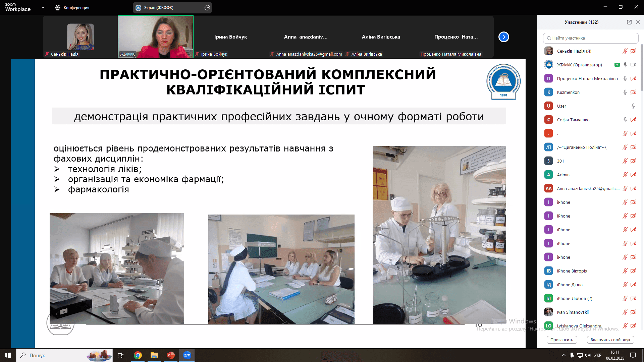Image resolution: width=644 pixels, height=362 pixels.
Task: Click ЖБФФК green screen share icon
Action: [x=617, y=65]
